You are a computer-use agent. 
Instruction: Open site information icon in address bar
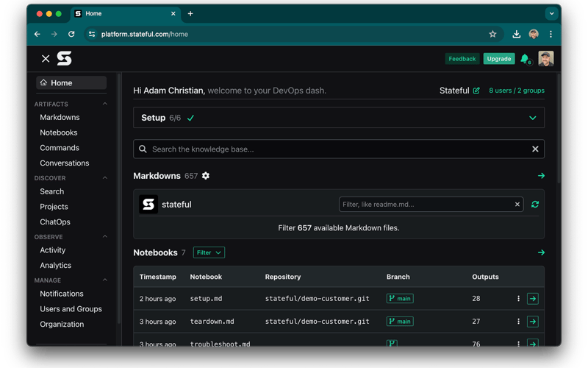(91, 34)
